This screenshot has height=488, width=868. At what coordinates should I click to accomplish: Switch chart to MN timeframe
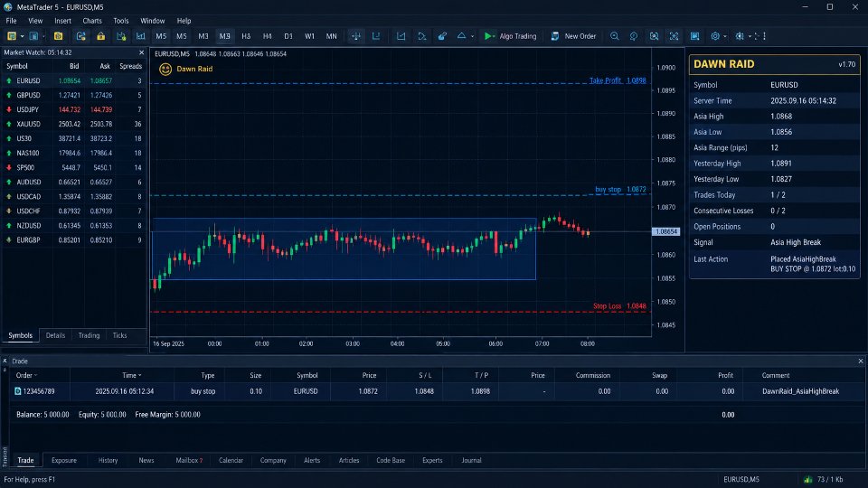pos(331,36)
